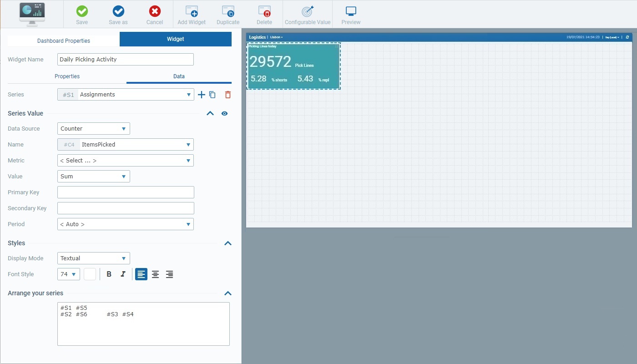This screenshot has height=364, width=637.
Task: Switch to Dashboard Properties tab
Action: [64, 40]
